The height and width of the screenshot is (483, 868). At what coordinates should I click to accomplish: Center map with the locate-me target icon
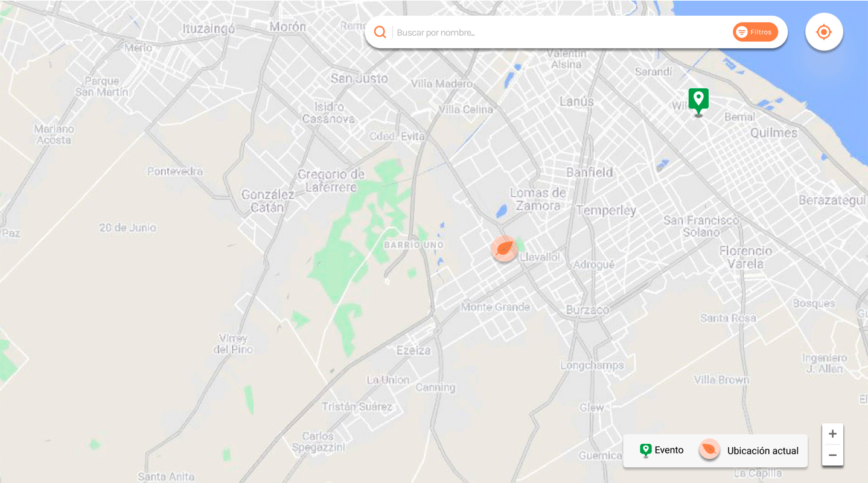point(824,32)
